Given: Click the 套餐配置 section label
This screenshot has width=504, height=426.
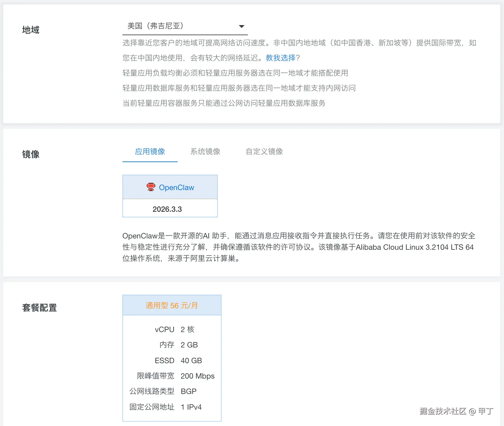Looking at the screenshot, I should (x=40, y=308).
